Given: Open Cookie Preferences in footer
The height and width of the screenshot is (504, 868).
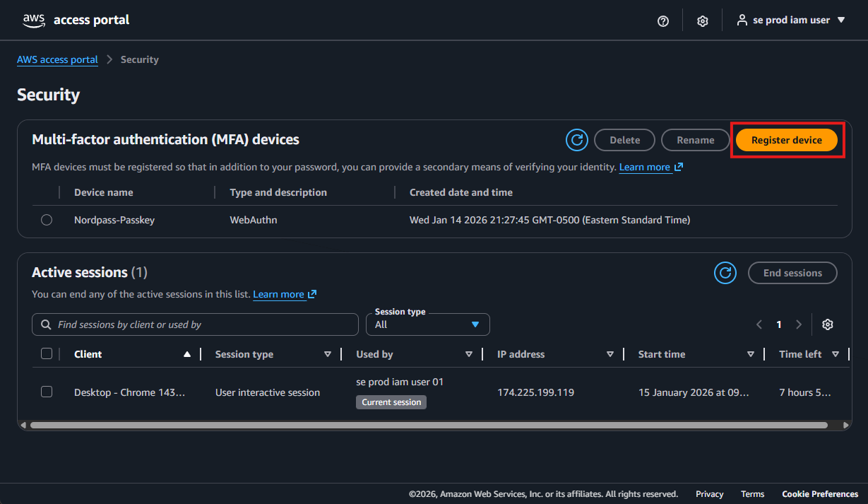Looking at the screenshot, I should tap(820, 494).
